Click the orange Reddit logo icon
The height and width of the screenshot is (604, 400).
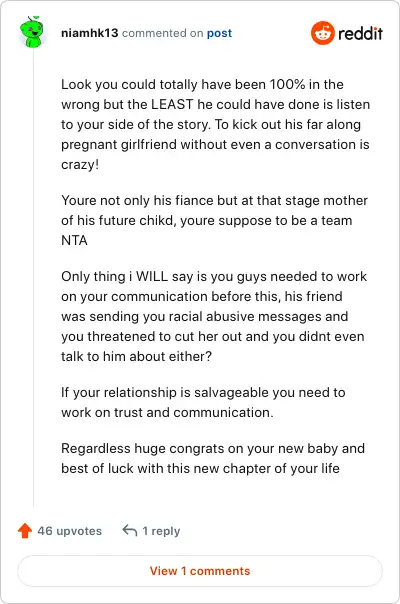click(323, 33)
